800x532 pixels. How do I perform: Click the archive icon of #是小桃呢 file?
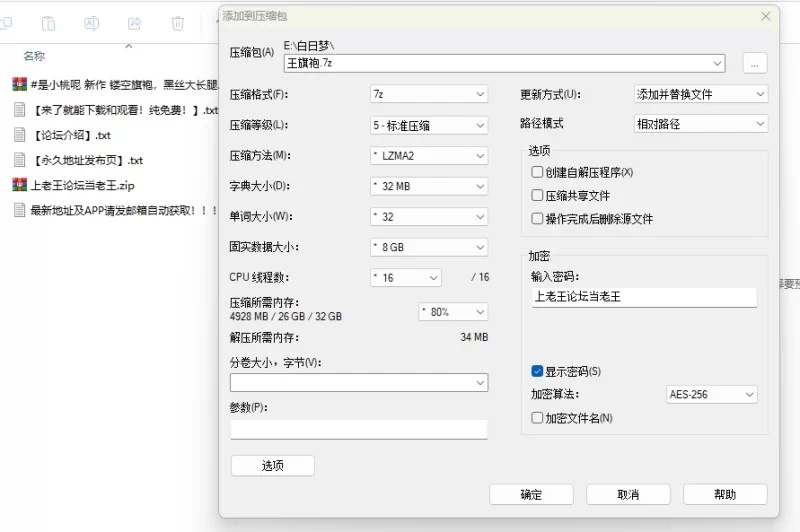[x=19, y=84]
